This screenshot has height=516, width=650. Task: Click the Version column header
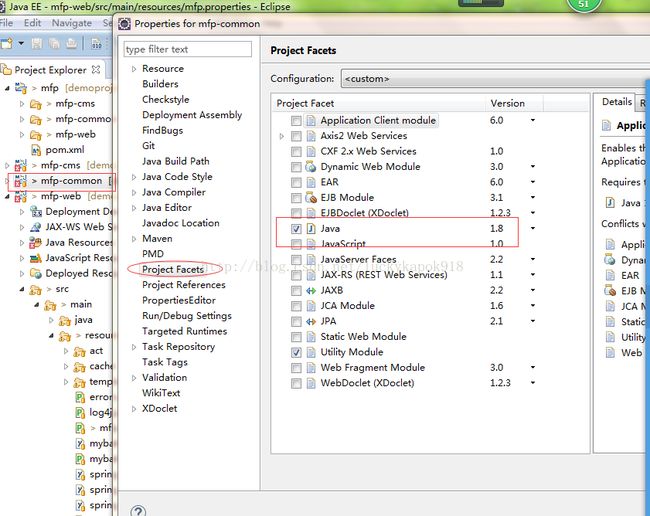pyautogui.click(x=514, y=103)
